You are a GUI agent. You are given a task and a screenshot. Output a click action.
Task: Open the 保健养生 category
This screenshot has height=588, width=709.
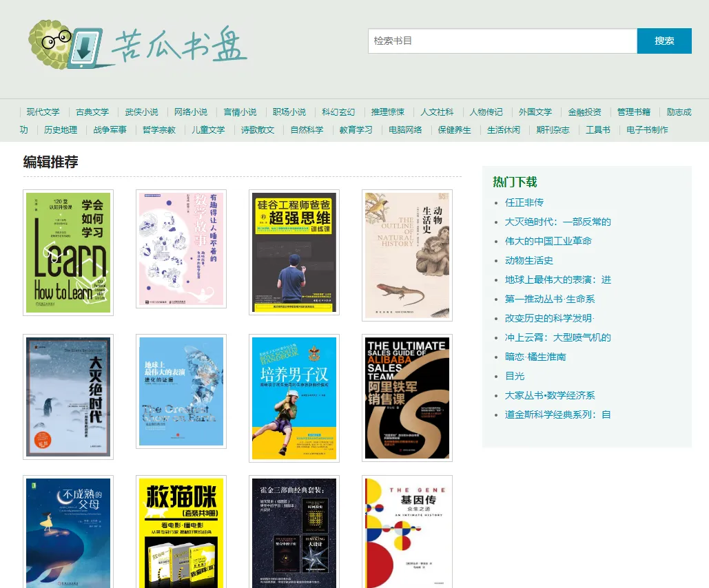click(x=455, y=129)
